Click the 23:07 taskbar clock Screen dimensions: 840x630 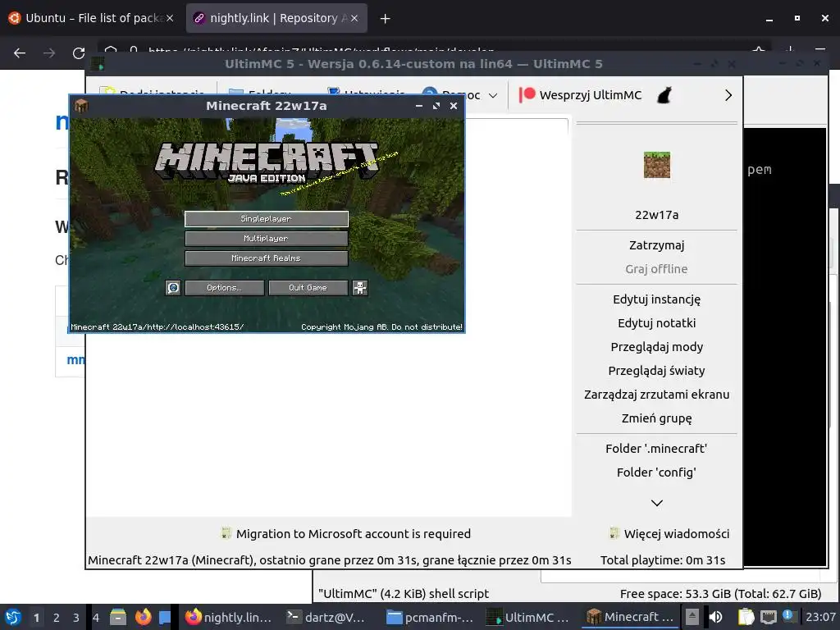pyautogui.click(x=820, y=617)
